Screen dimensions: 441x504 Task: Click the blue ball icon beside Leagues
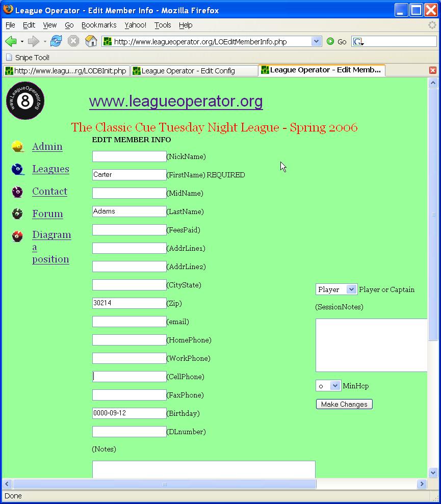18,169
